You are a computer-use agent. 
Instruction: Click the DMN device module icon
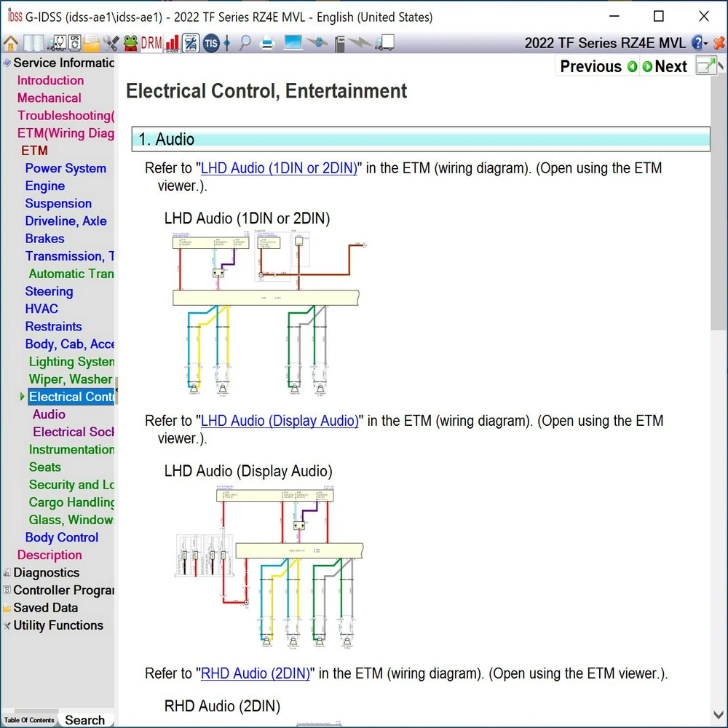coord(340,44)
